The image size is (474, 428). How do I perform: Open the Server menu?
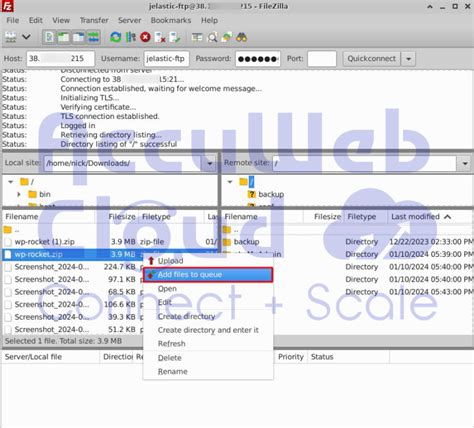coord(130,20)
